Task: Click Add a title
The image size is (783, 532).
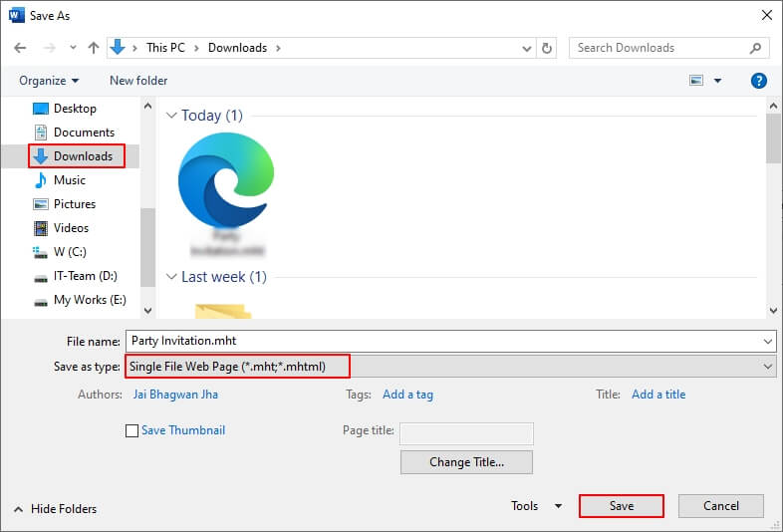Action: tap(658, 395)
